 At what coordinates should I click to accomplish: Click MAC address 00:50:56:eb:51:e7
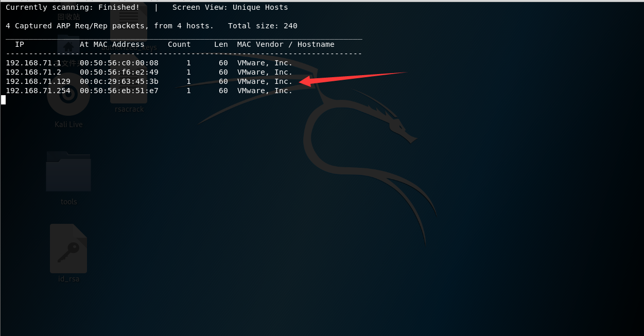point(119,91)
